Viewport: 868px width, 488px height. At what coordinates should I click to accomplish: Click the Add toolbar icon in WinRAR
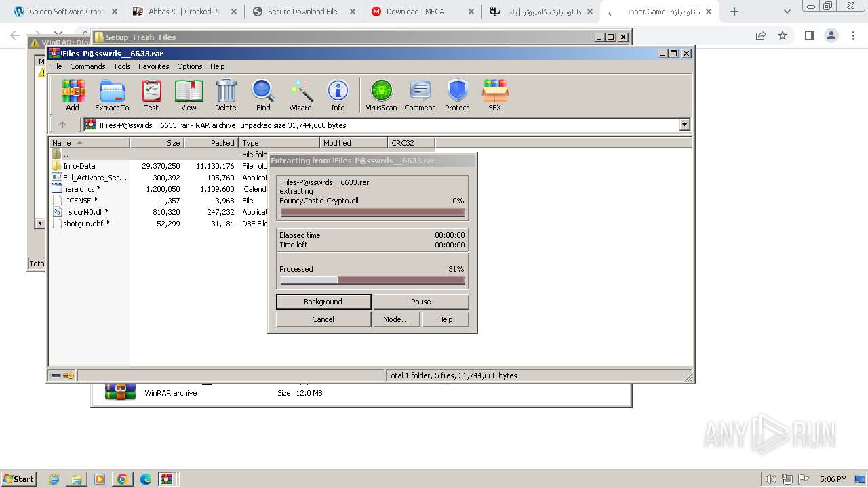click(73, 96)
